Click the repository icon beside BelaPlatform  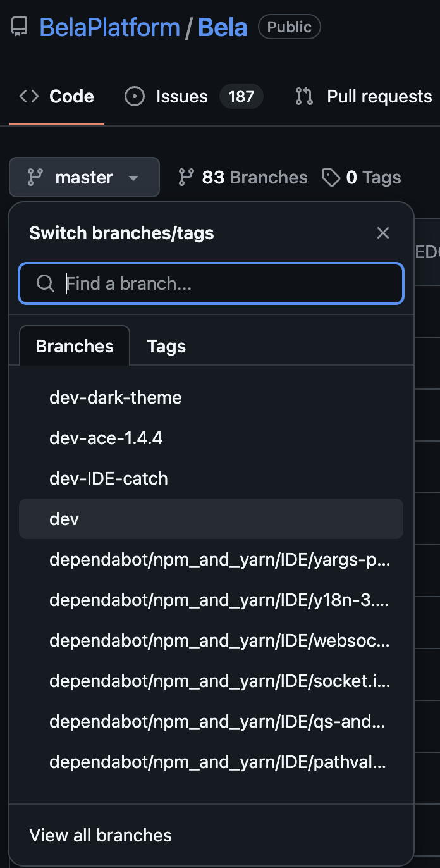(x=20, y=27)
